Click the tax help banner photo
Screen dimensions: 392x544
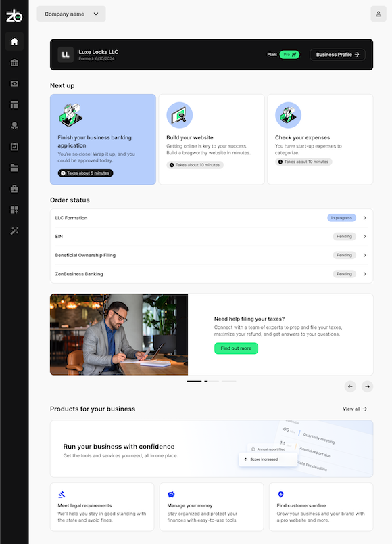[x=119, y=334]
